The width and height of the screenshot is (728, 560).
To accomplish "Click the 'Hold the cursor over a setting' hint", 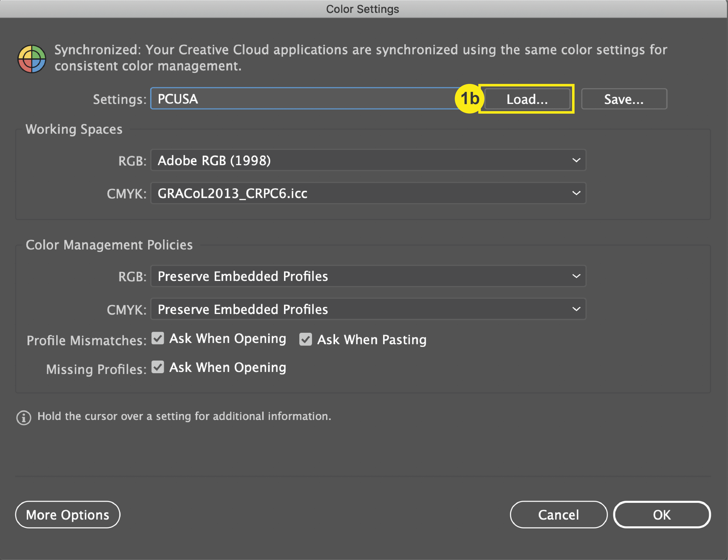I will point(184,416).
